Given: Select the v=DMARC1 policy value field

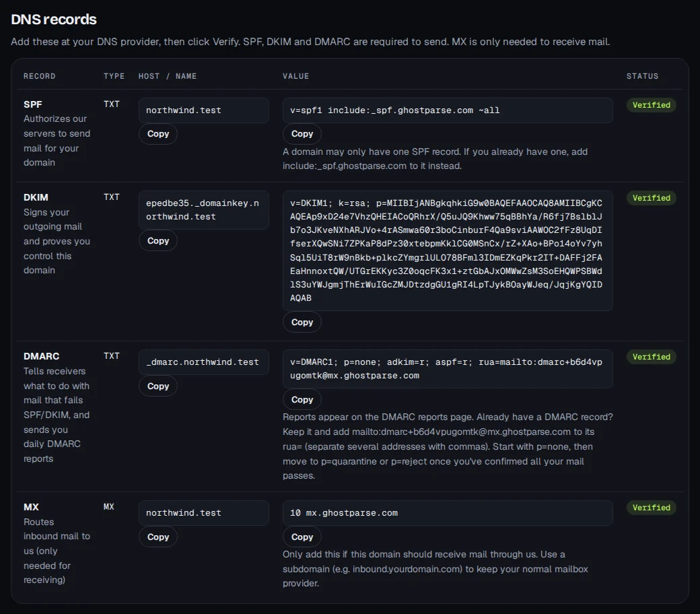Looking at the screenshot, I should click(x=448, y=369).
